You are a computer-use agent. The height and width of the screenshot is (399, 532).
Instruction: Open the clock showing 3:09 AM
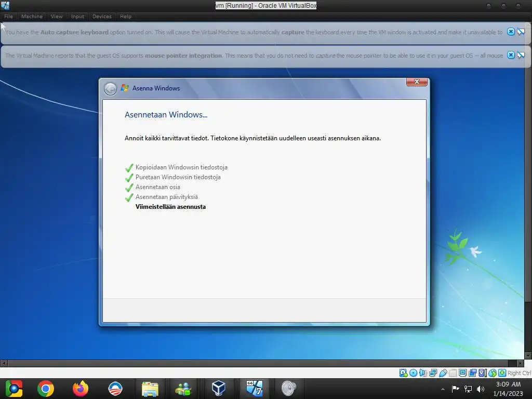[x=508, y=389]
